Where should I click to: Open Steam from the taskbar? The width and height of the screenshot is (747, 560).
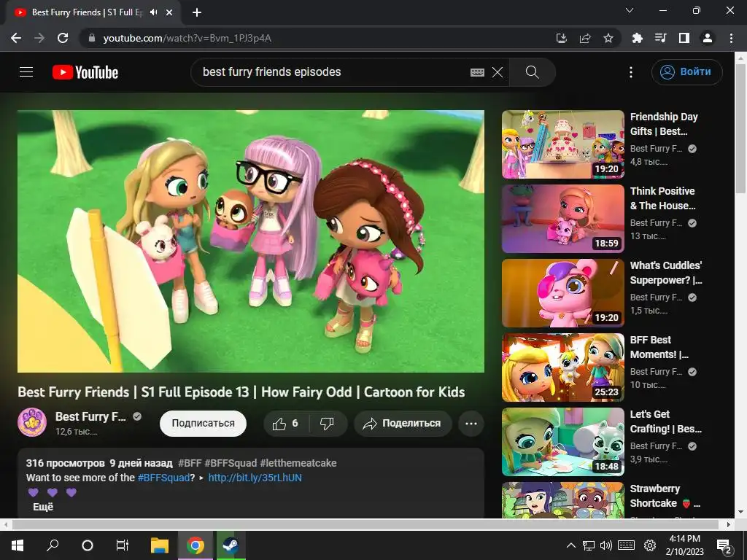pyautogui.click(x=231, y=545)
